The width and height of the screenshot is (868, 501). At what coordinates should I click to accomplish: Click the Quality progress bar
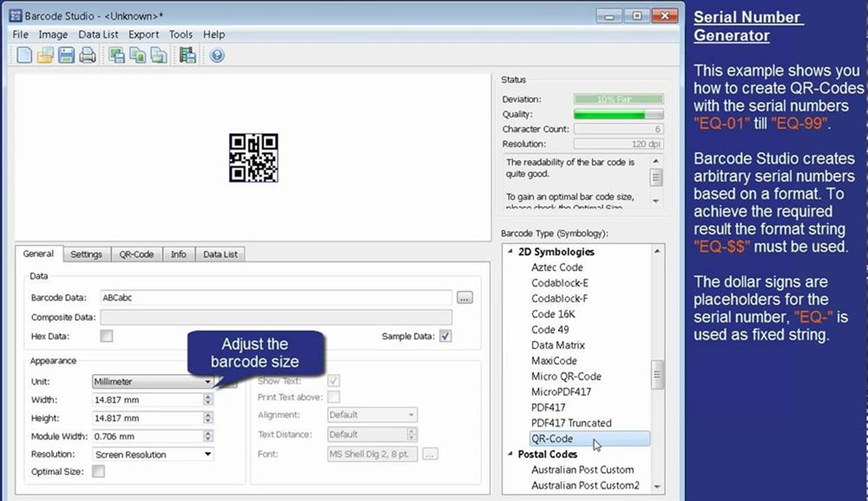[x=619, y=114]
